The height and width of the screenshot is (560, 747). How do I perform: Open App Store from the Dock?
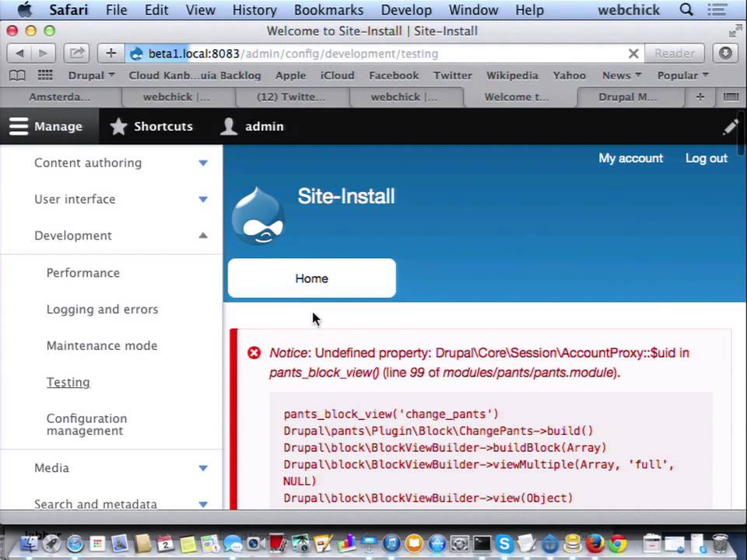tap(437, 544)
